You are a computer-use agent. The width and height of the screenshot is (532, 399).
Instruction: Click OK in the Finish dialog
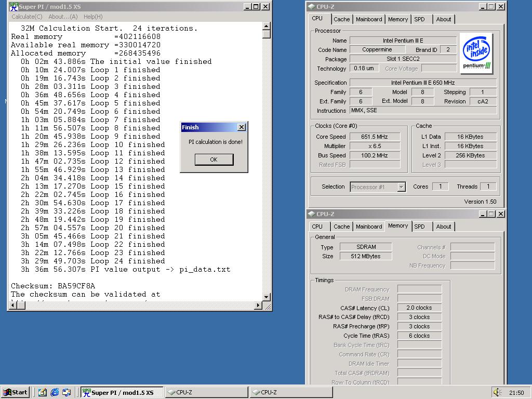[214, 159]
